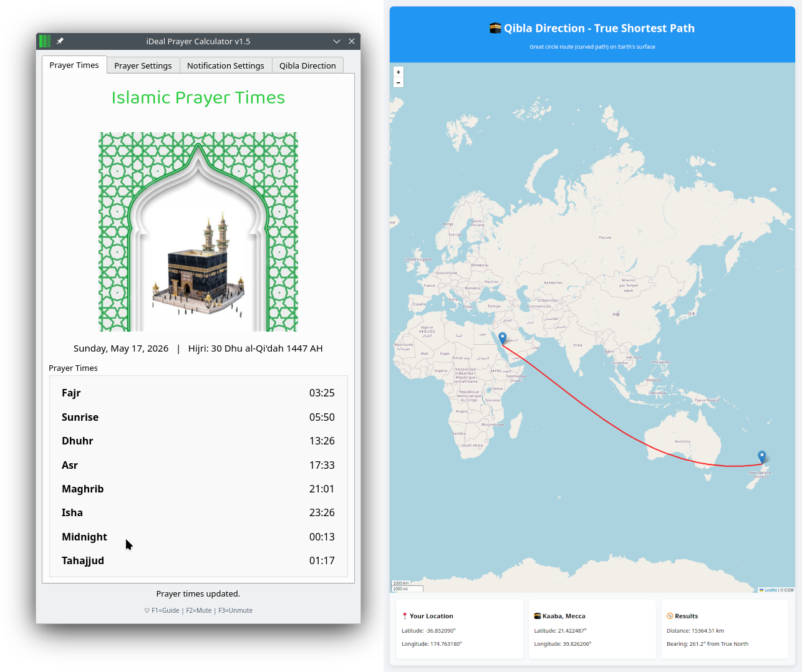Image resolution: width=802 pixels, height=672 pixels.
Task: Zoom in on the Qibla map
Action: click(x=399, y=72)
